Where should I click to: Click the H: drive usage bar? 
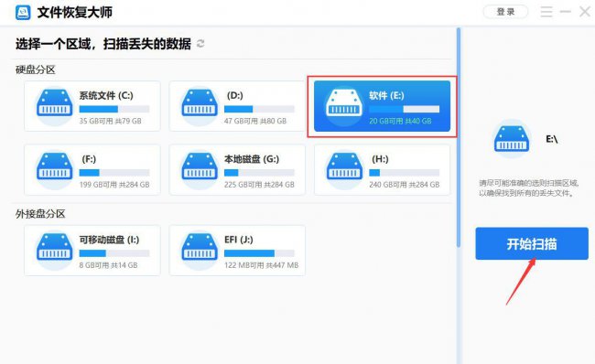point(404,173)
